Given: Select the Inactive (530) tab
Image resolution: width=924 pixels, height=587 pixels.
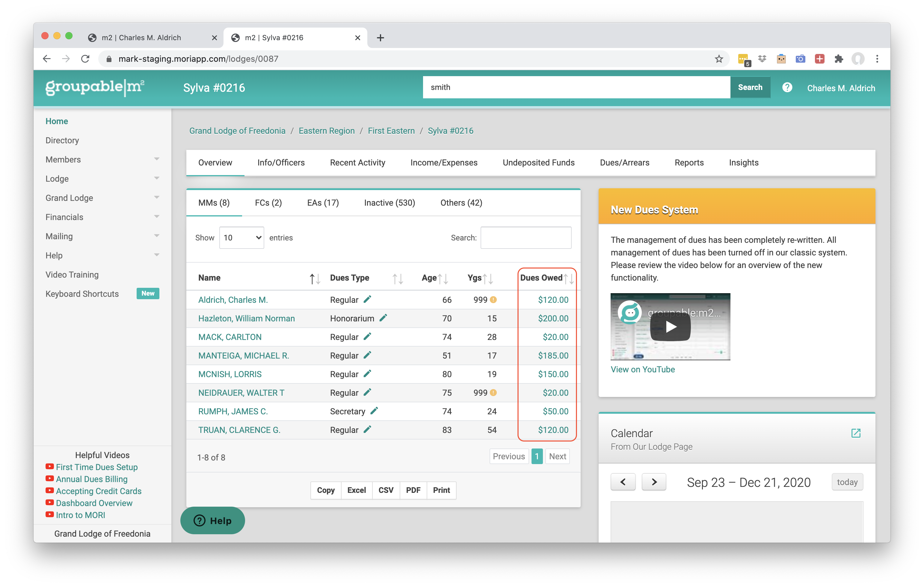Looking at the screenshot, I should [389, 203].
